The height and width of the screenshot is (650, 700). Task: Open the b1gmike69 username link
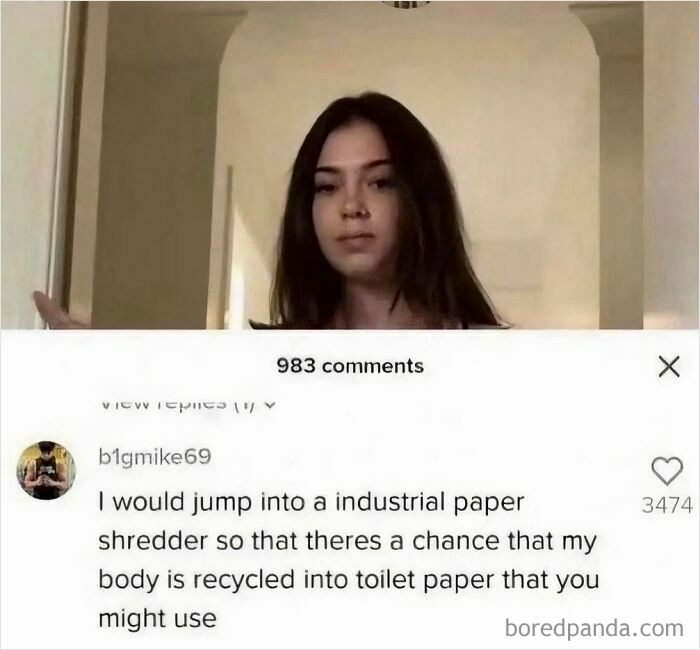(154, 457)
